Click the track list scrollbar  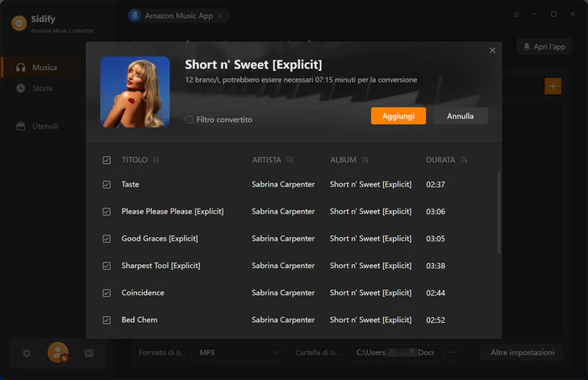pos(499,213)
